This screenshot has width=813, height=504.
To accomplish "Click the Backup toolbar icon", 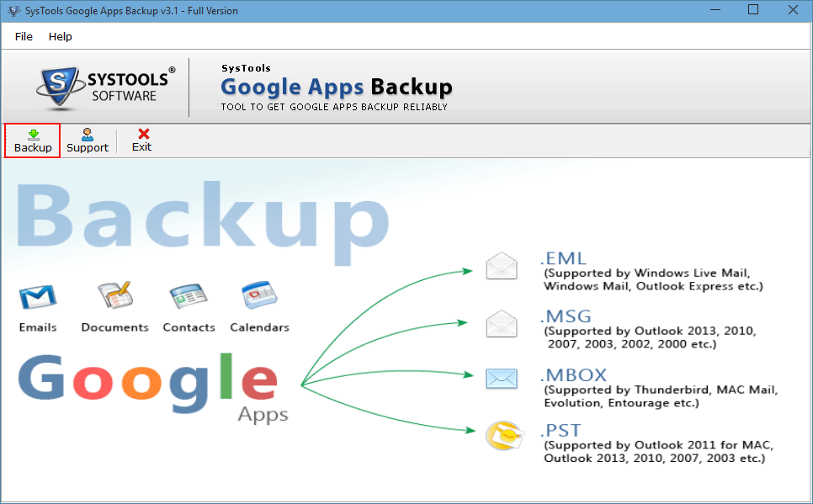I will pyautogui.click(x=31, y=140).
